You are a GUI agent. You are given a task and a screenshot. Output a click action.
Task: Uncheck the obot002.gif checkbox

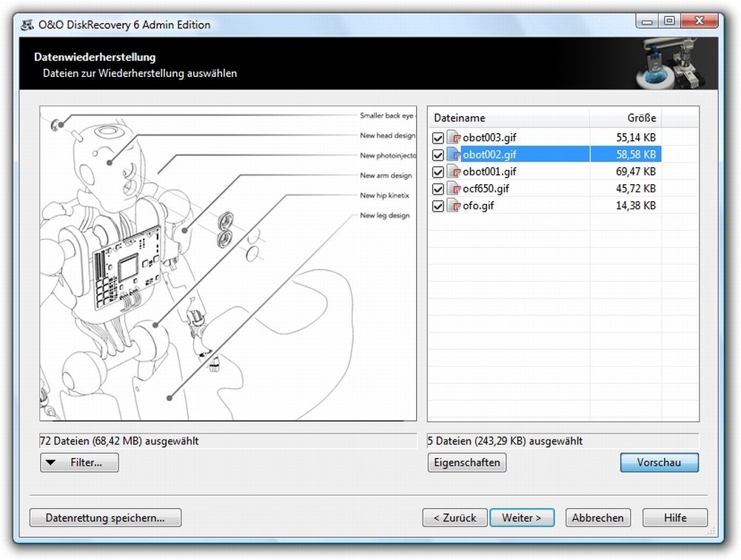[437, 155]
